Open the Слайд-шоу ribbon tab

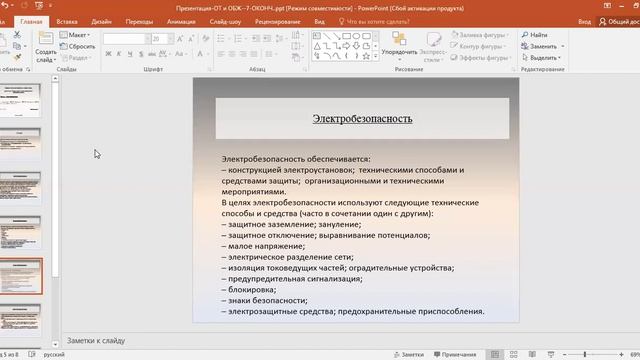(x=225, y=22)
